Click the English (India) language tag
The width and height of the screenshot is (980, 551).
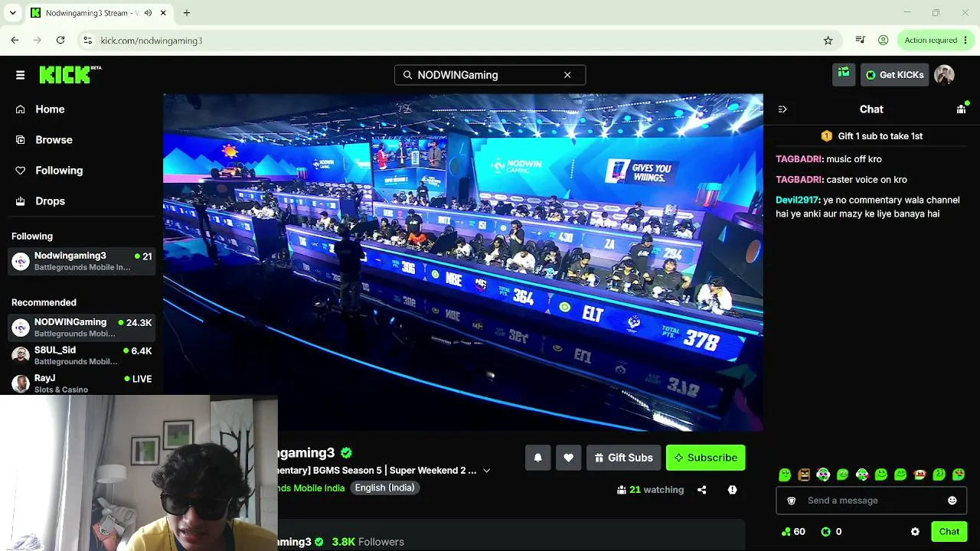pyautogui.click(x=384, y=488)
